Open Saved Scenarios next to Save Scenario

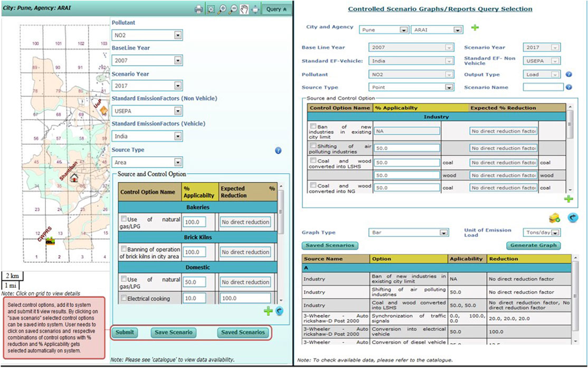(x=243, y=333)
